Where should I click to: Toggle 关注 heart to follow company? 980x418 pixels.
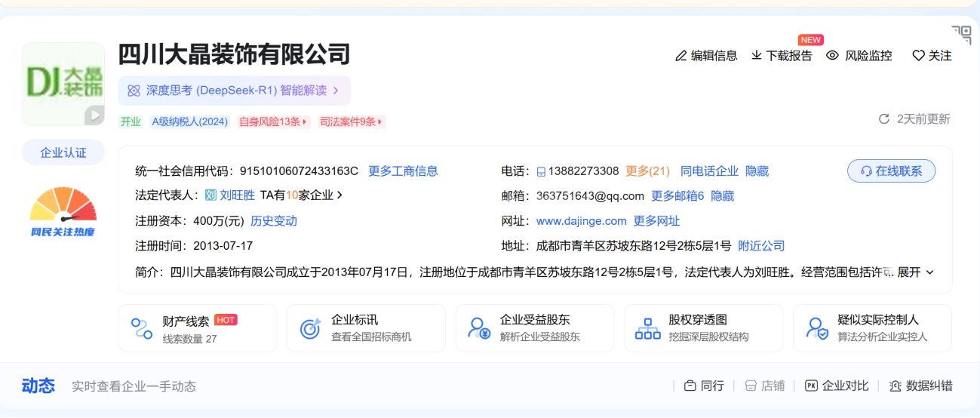918,56
